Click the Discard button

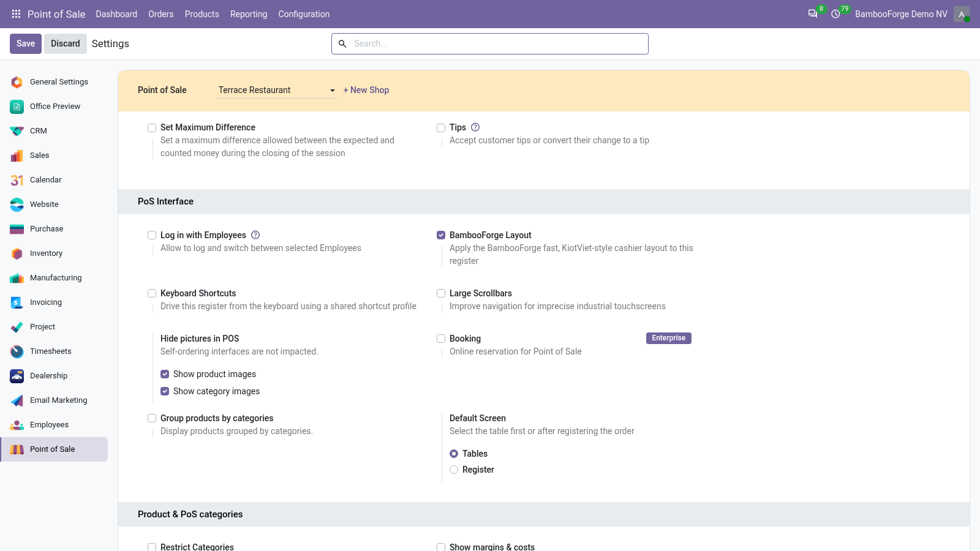[66, 43]
